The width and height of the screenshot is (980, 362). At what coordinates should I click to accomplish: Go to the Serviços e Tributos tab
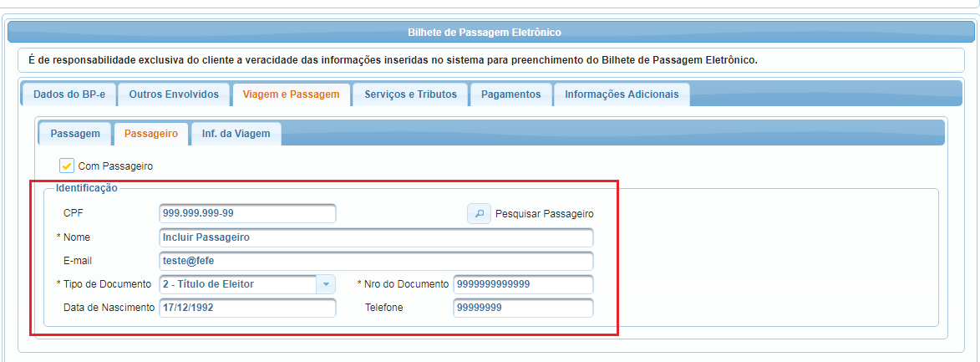pos(410,94)
